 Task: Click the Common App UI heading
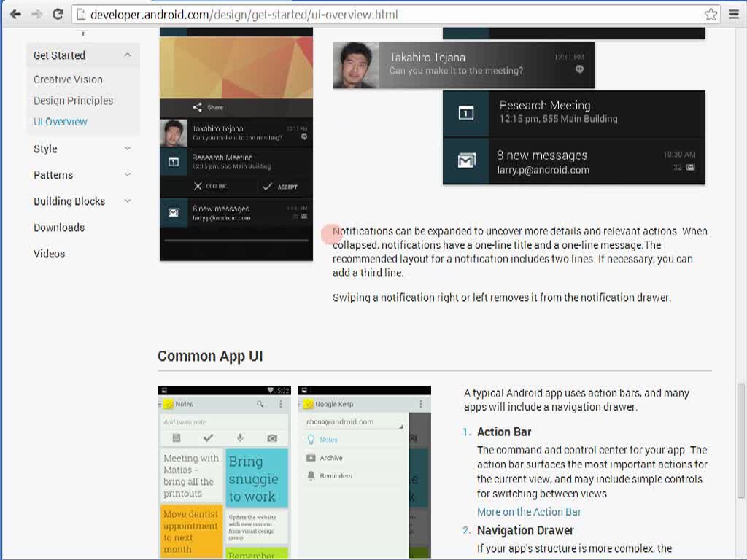tap(210, 356)
